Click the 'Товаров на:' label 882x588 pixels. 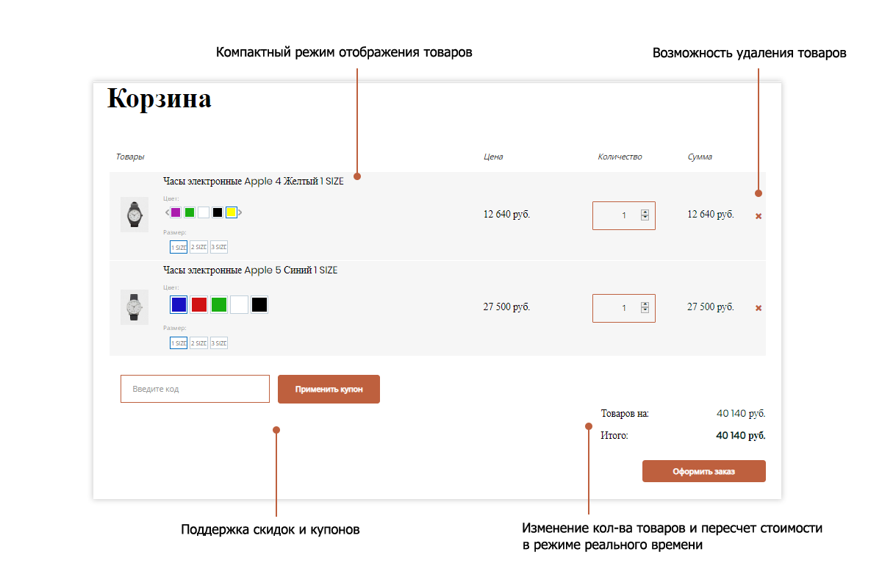tap(625, 414)
